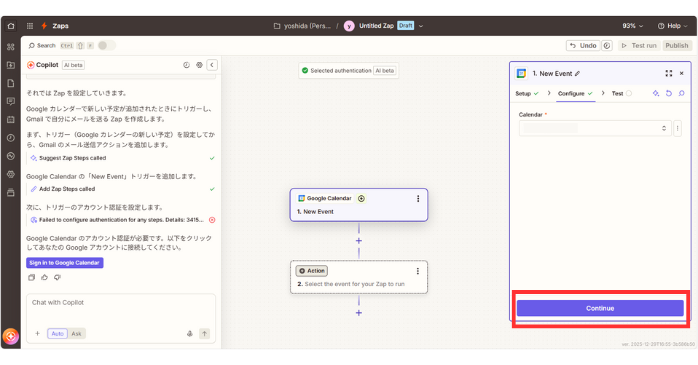The height and width of the screenshot is (365, 698).
Task: Open Copilot chat history clock icon
Action: click(187, 65)
